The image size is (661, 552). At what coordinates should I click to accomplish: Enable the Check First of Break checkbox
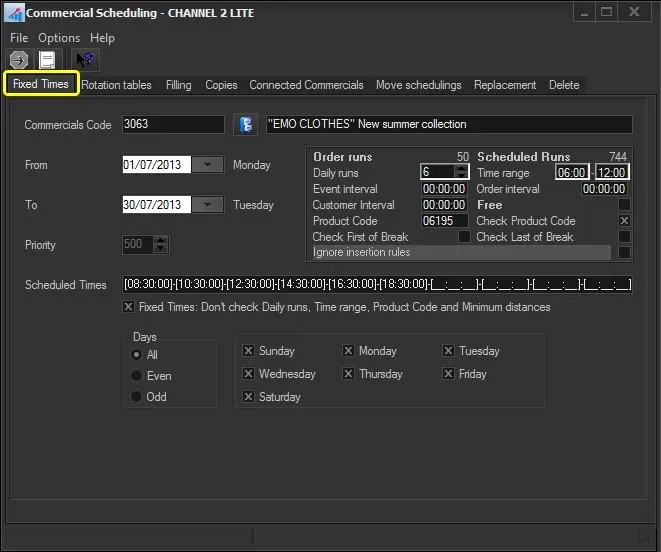pyautogui.click(x=464, y=237)
